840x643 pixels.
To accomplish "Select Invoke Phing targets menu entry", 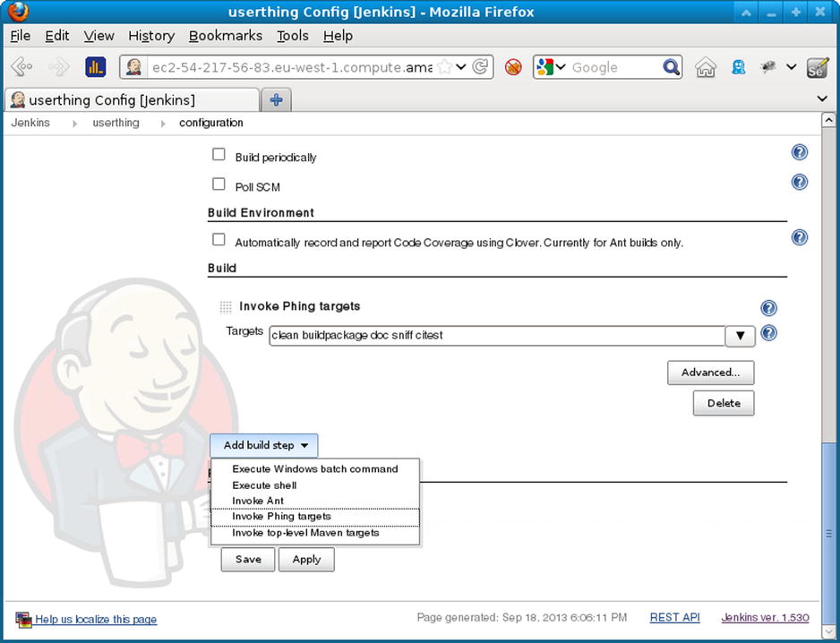I will (x=315, y=517).
